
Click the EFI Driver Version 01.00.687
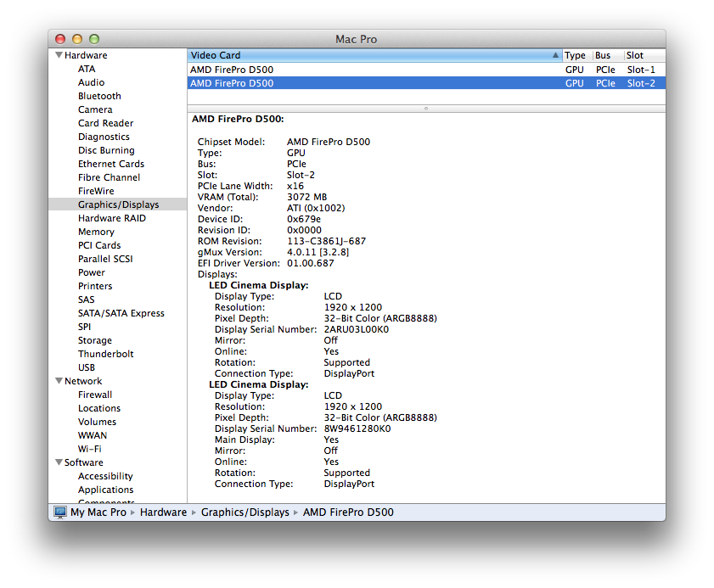click(311, 264)
